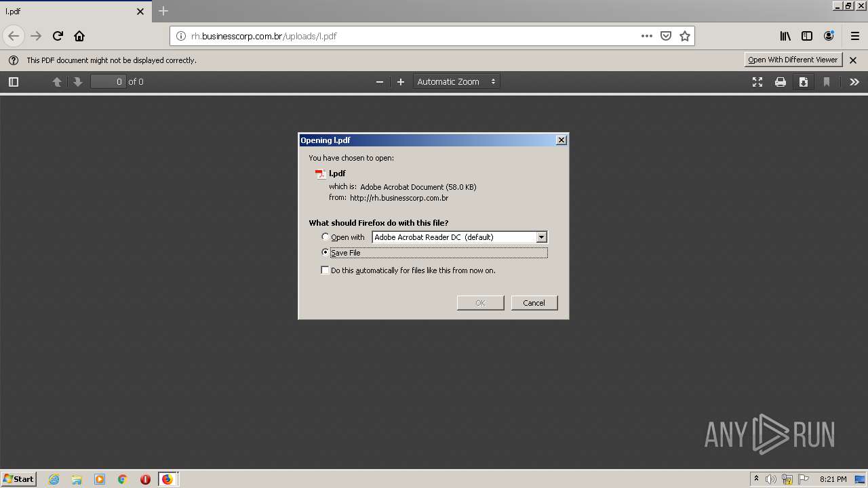The image size is (868, 488).
Task: Click Open With Different Viewer button
Action: point(793,60)
